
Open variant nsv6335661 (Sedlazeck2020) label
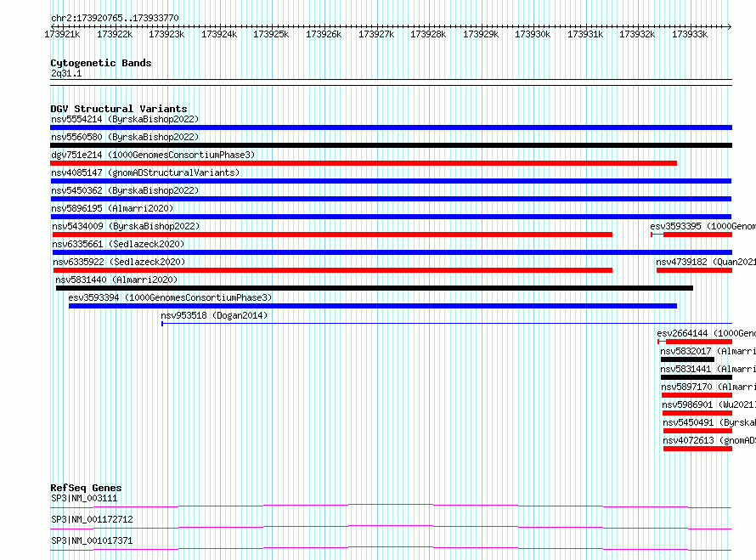pos(118,244)
